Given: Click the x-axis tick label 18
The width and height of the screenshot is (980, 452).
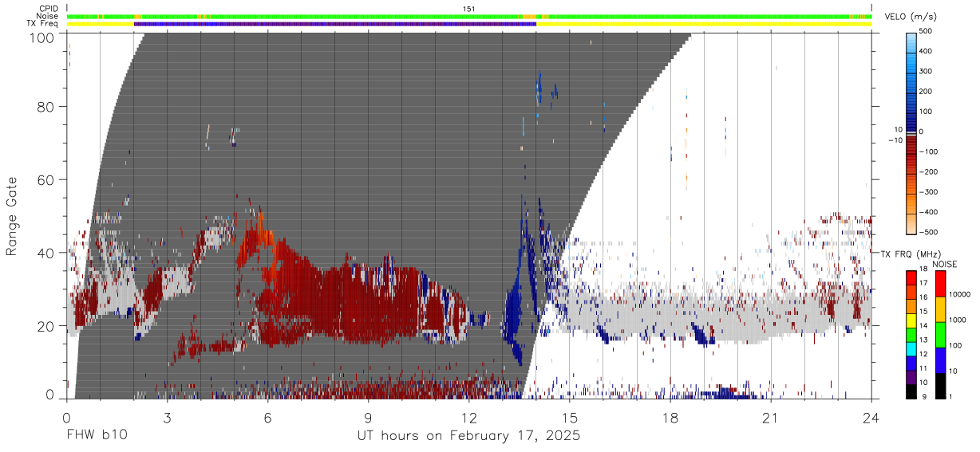Looking at the screenshot, I should pos(670,418).
